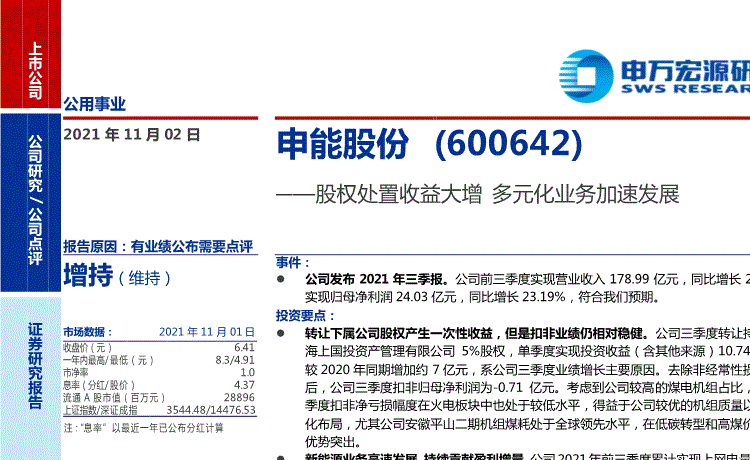This screenshot has width=750, height=460.
Task: Click the 市场数据： table header
Action: [x=88, y=332]
